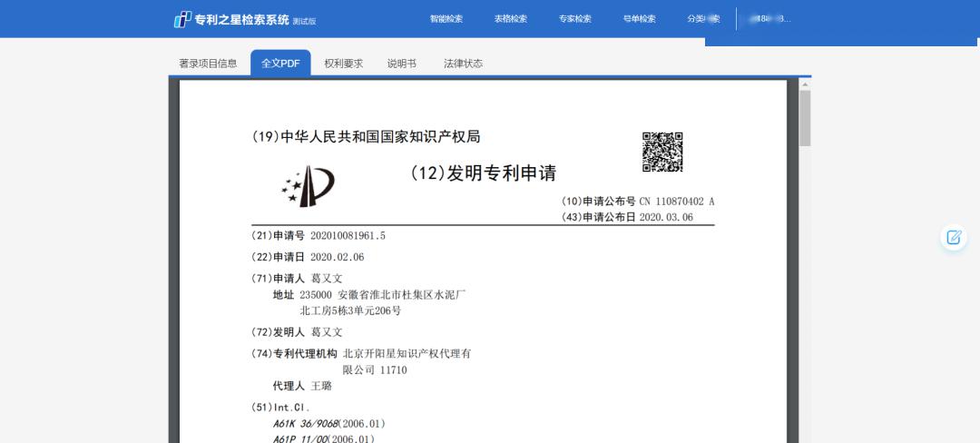Open 表格检索 in the top navigation

pos(511,19)
